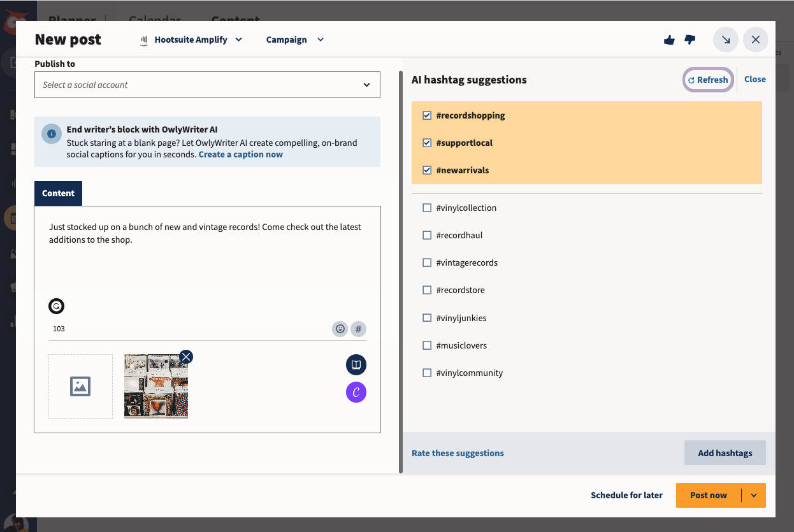Screen dimensions: 794x532
Task: Give a thumbs down on this feature
Action: (690, 40)
